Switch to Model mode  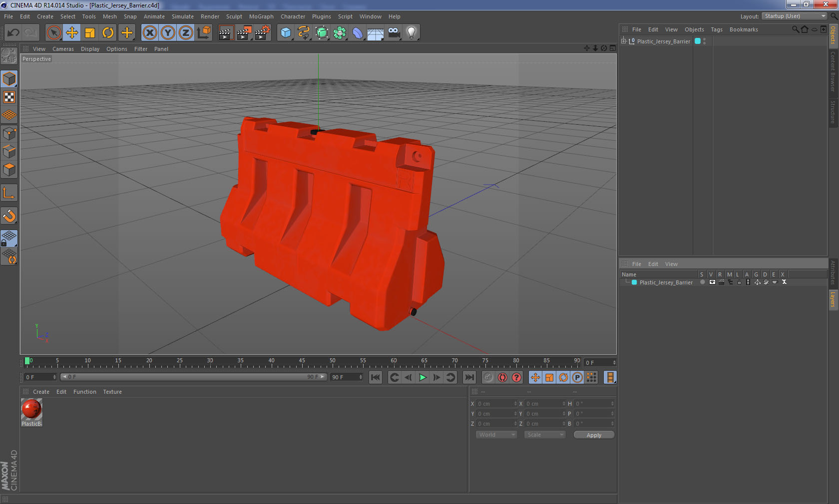(9, 79)
